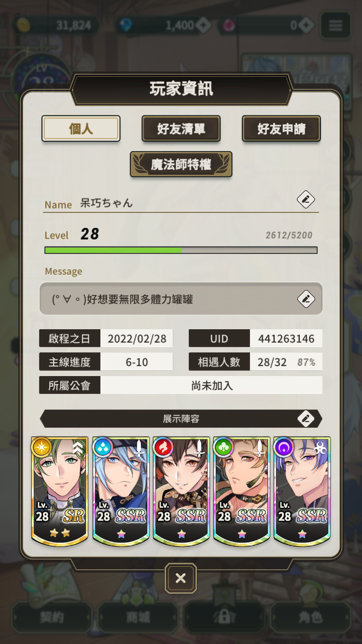
Task: Click the 所屬公會 guild field
Action: 181,385
